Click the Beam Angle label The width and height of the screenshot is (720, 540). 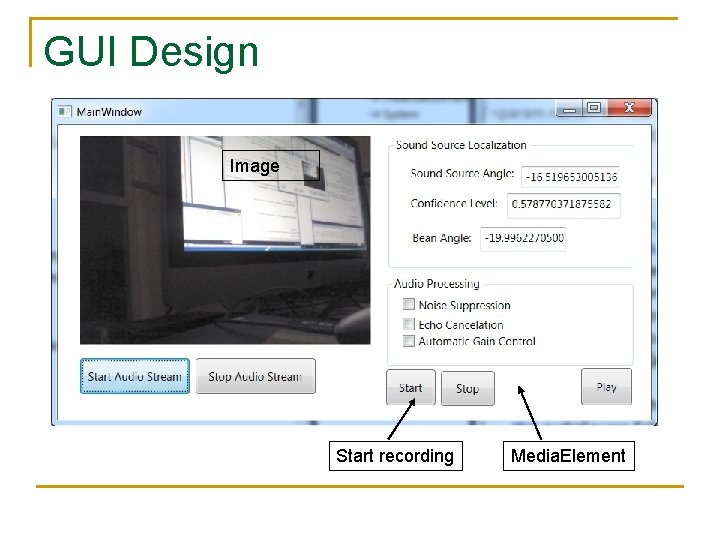pyautogui.click(x=442, y=238)
